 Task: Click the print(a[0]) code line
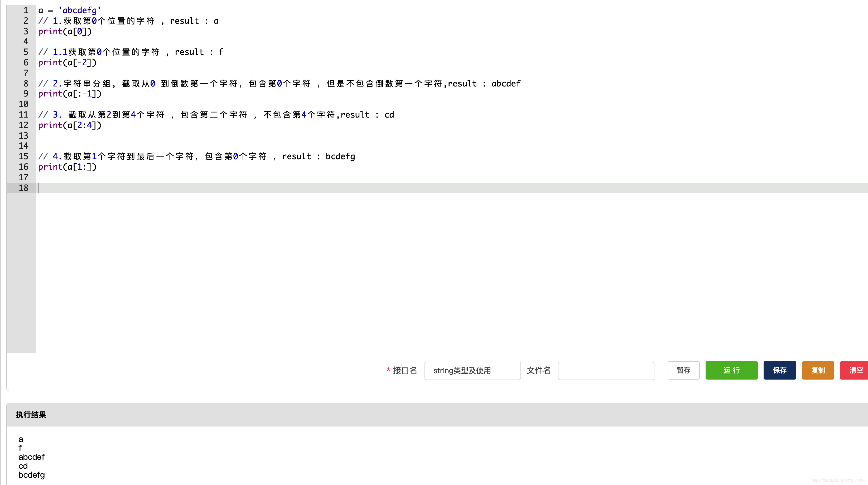pyautogui.click(x=65, y=31)
